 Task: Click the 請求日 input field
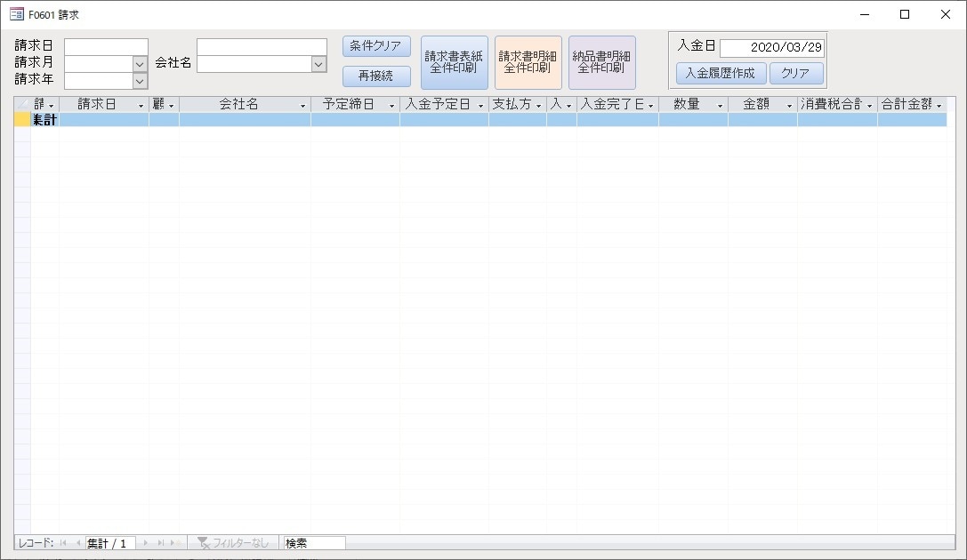point(106,47)
